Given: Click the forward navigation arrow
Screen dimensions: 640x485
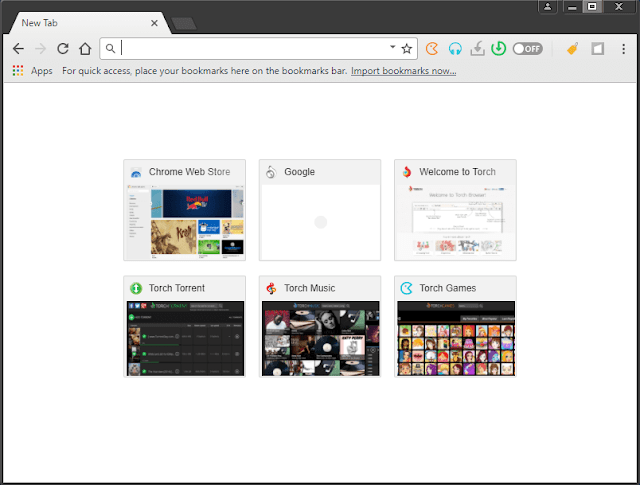Looking at the screenshot, I should (40, 49).
